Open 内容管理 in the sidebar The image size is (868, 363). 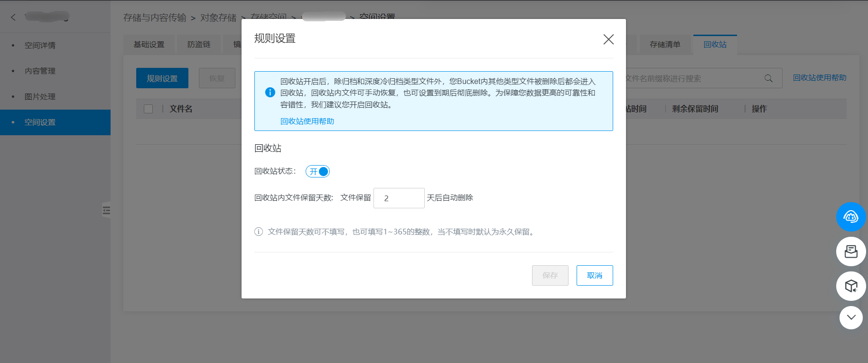(55, 71)
